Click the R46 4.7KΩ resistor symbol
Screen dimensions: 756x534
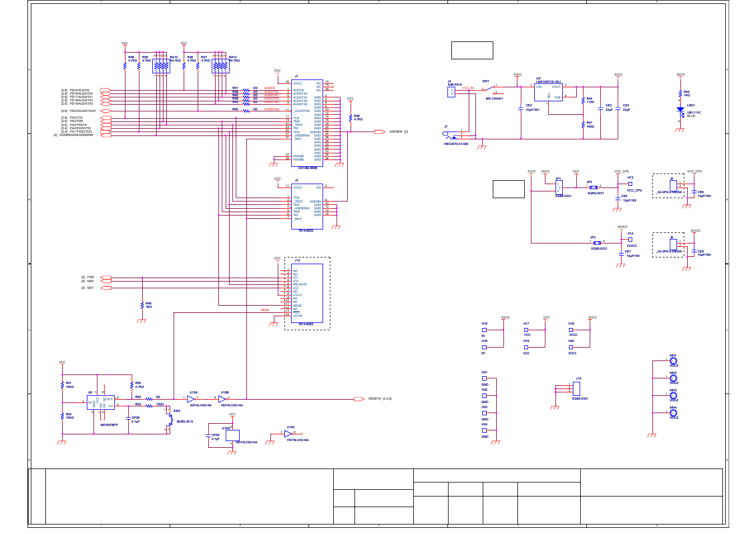point(351,117)
